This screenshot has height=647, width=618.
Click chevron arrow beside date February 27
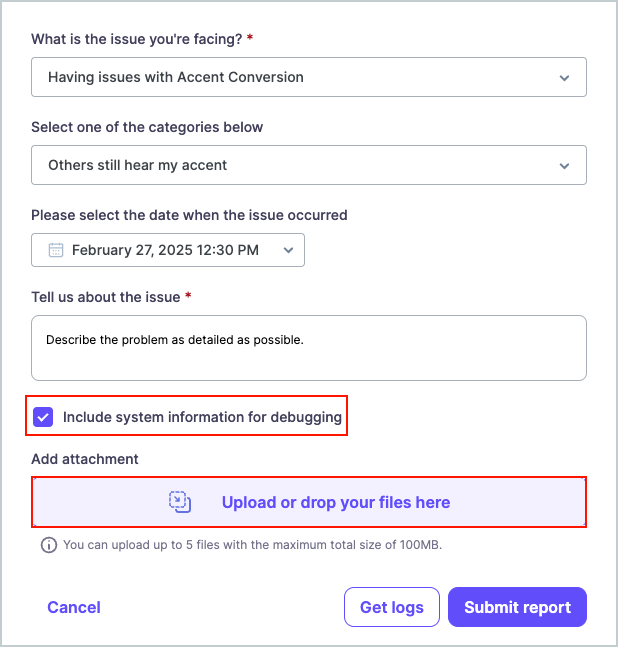[x=288, y=250]
